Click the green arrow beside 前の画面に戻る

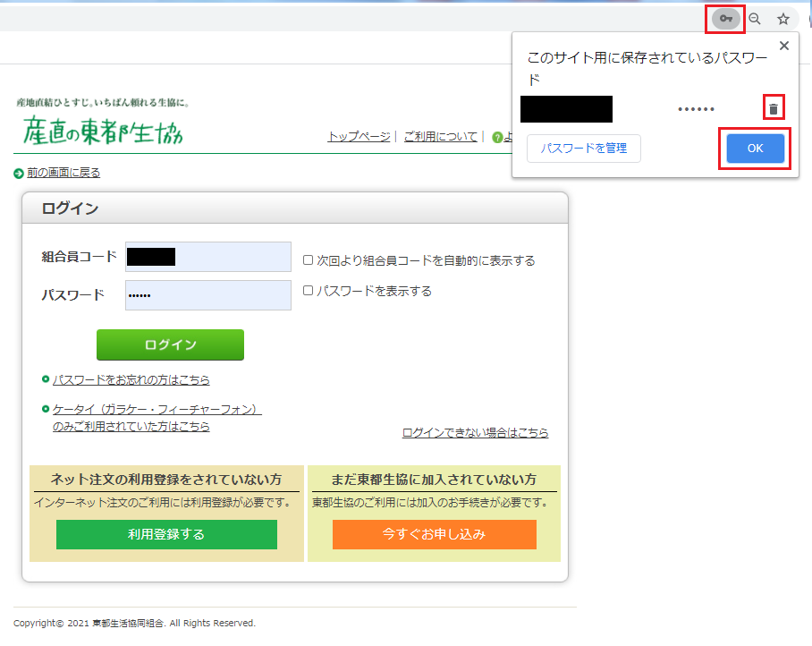19,173
